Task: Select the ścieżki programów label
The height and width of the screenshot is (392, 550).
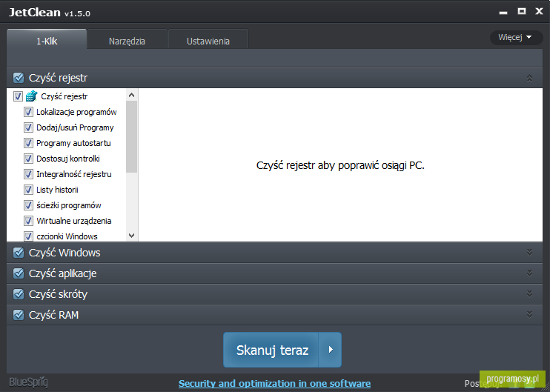Action: tap(69, 205)
